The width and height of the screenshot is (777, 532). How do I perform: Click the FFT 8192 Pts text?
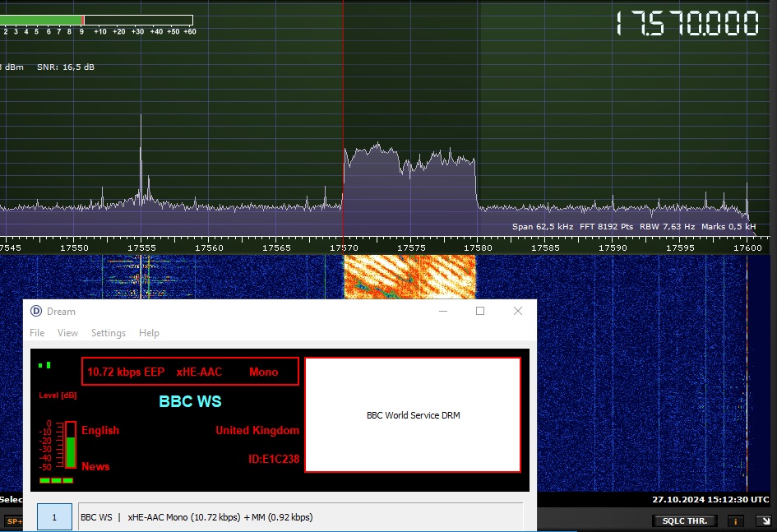coord(607,226)
